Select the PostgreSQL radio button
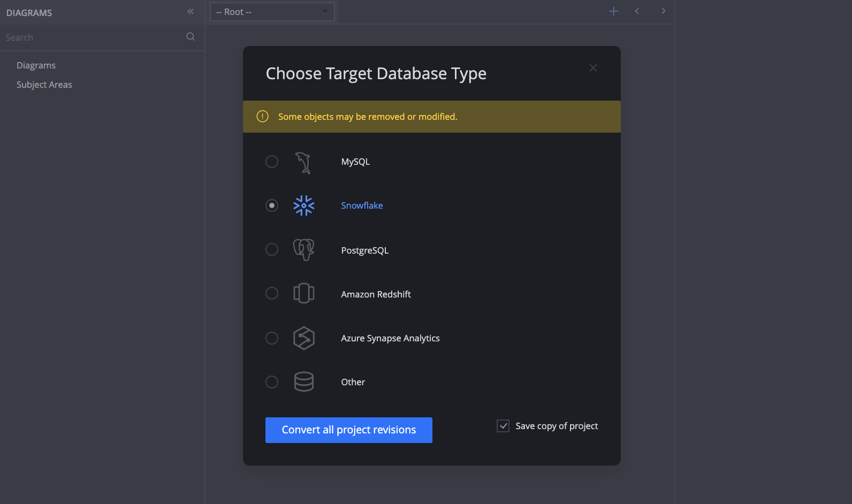 (x=271, y=249)
